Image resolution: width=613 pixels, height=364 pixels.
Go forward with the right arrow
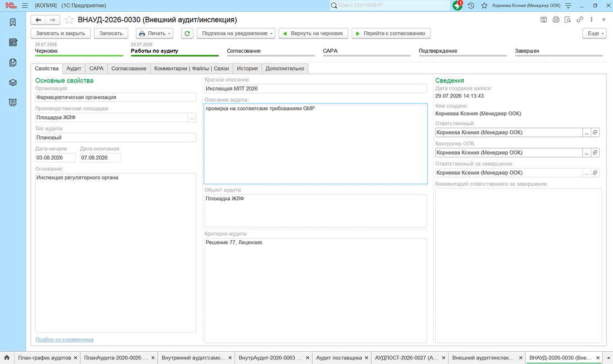point(52,20)
